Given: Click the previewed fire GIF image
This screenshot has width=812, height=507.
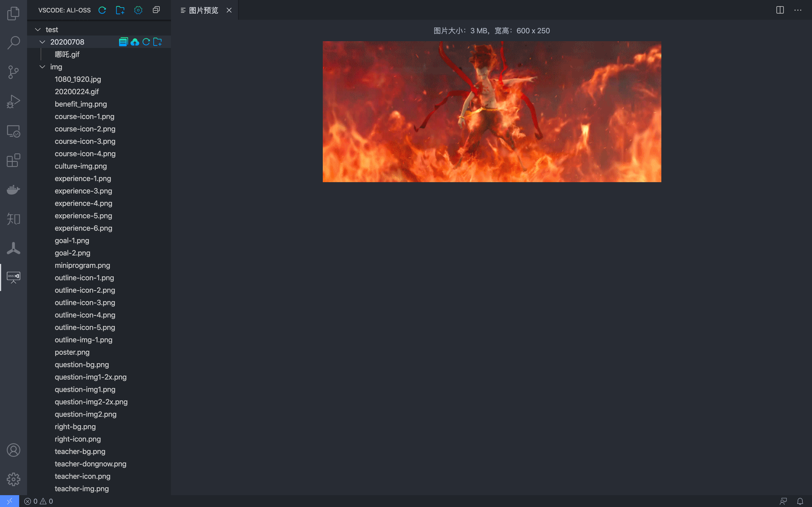Looking at the screenshot, I should 492,112.
